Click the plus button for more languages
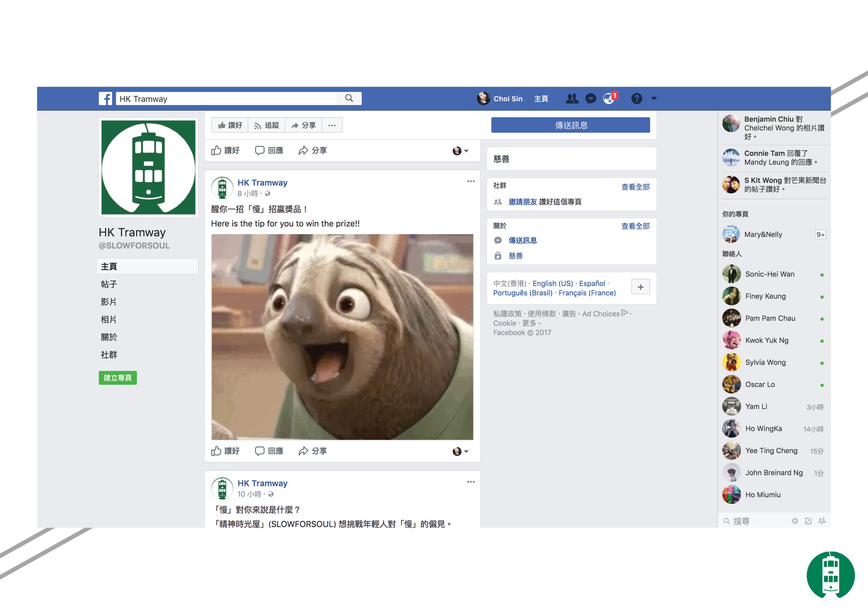 (641, 287)
